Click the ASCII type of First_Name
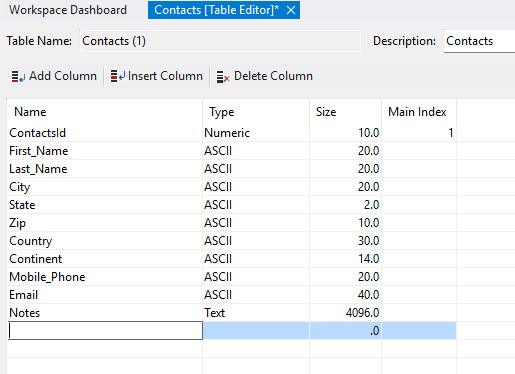 [x=256, y=151]
